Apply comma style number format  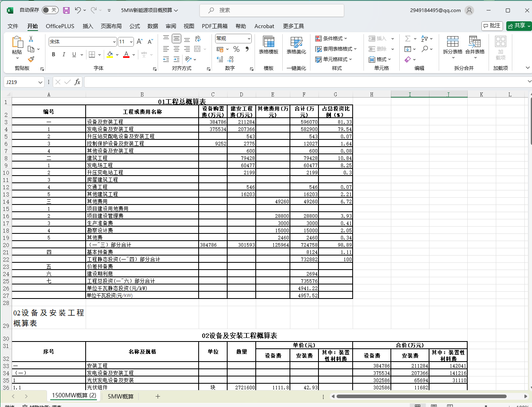[x=247, y=49]
